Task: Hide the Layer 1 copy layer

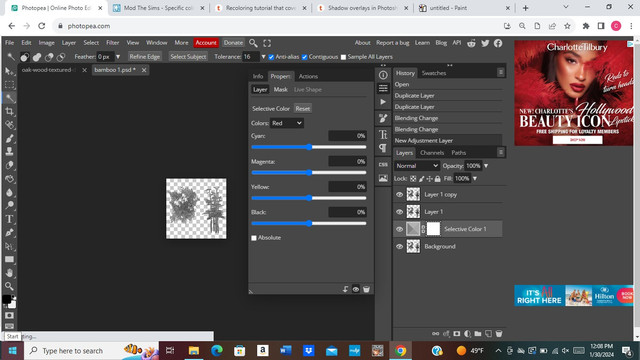Action: (399, 195)
